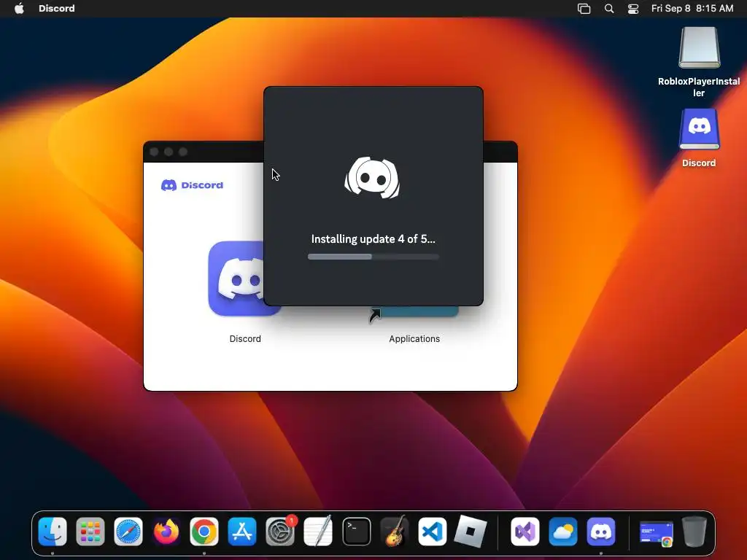Launch GarageBand from the Dock
The image size is (747, 560).
coord(395,532)
